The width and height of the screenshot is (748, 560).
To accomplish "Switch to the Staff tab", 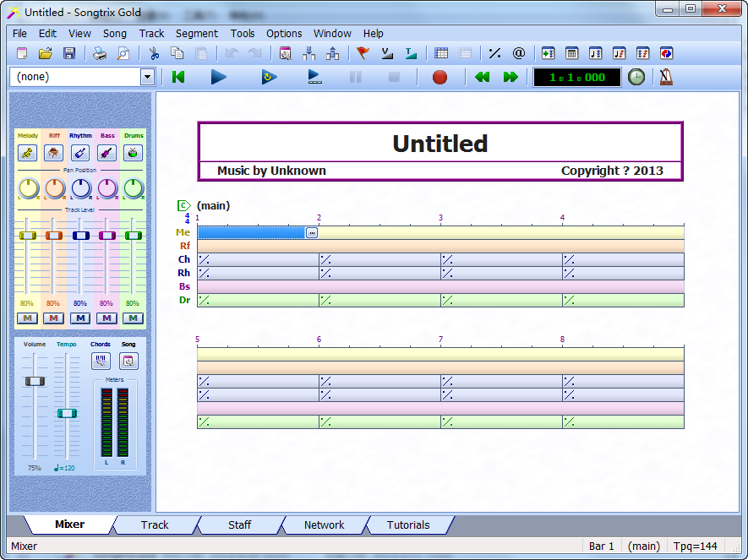I will tap(239, 525).
